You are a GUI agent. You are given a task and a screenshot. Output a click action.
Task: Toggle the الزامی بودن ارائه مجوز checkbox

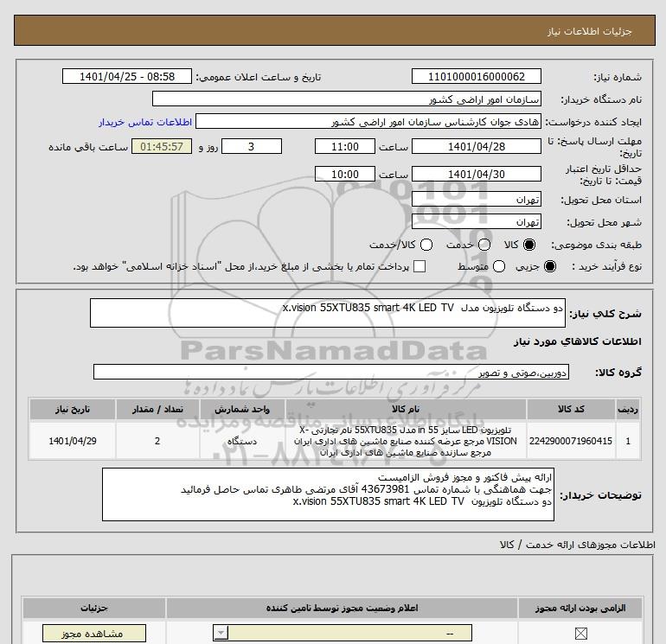pyautogui.click(x=580, y=634)
